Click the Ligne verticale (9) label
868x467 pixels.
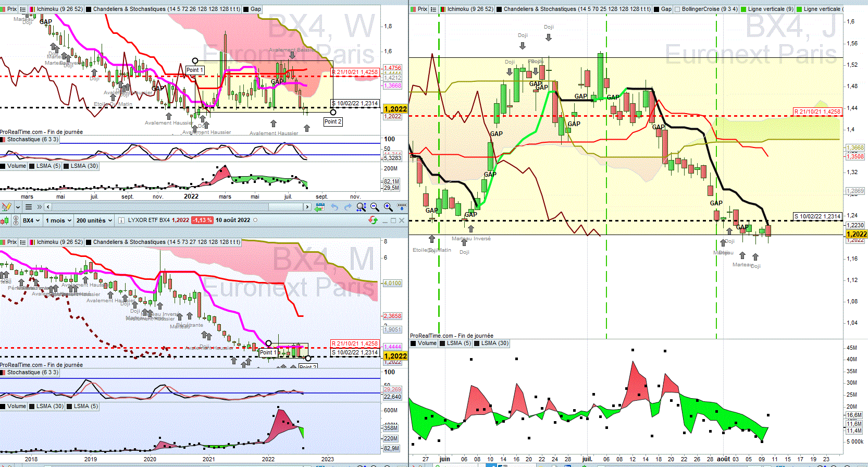click(x=771, y=9)
